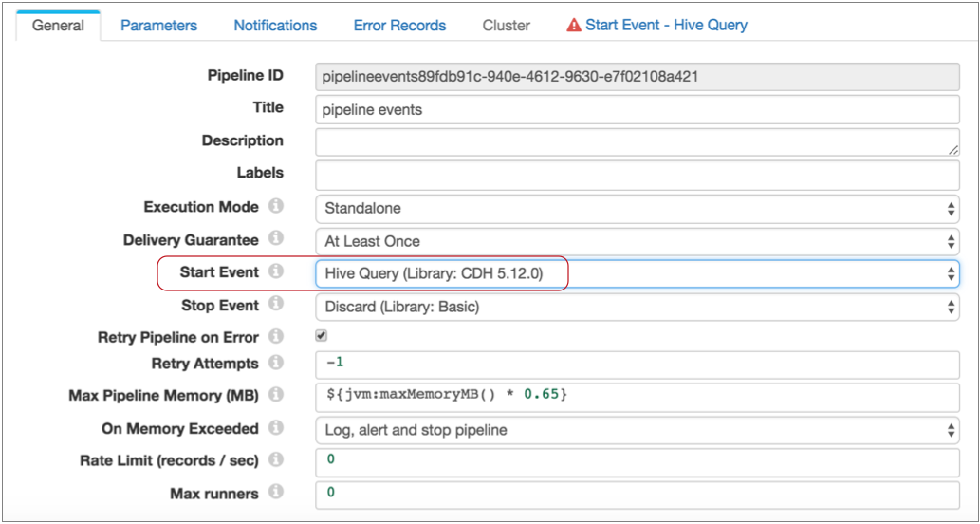Click the Rate Limit info icon
Viewport: 980px width, 524px height.
276,460
